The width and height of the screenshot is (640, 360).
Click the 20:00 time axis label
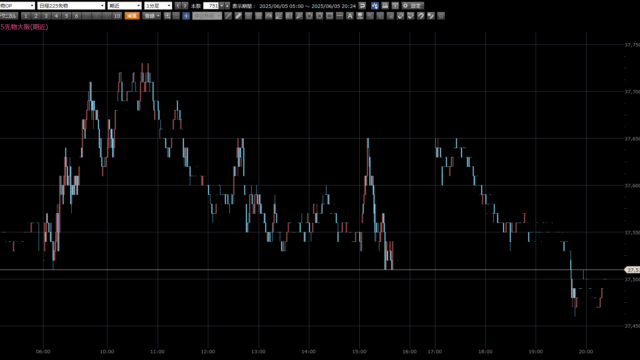(586, 351)
